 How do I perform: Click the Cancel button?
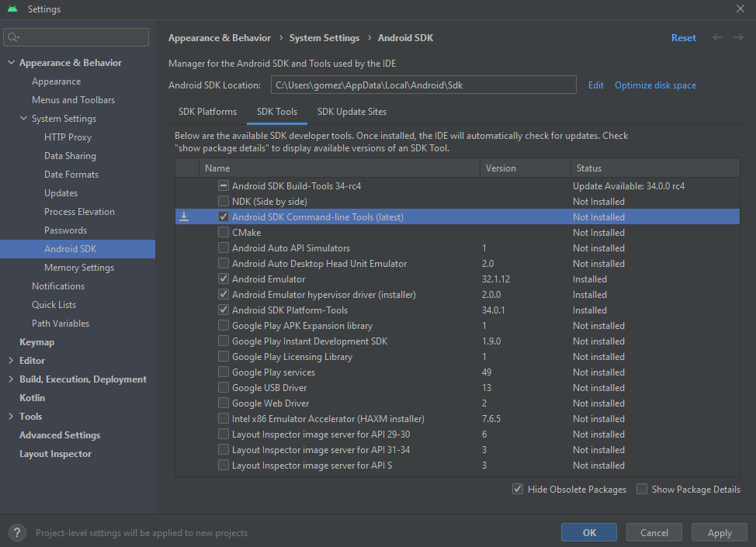[654, 532]
